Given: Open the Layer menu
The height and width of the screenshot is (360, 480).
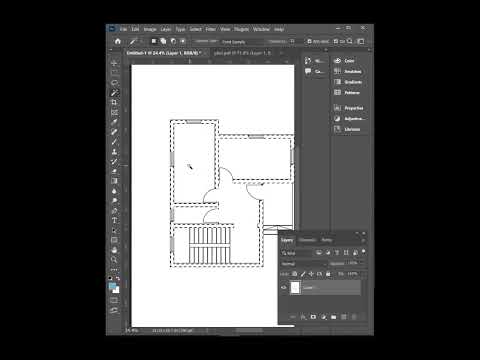Looking at the screenshot, I should click(166, 29).
